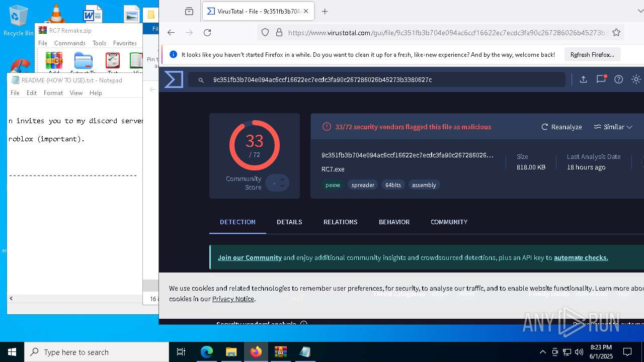Click WinRAR Add toolbar icon
The width and height of the screenshot is (644, 362).
pos(54,61)
